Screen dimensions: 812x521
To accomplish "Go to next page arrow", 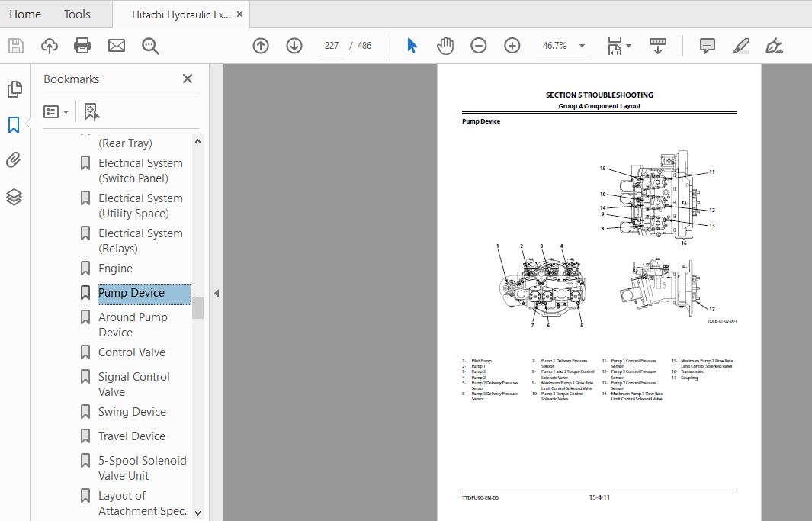I will [294, 46].
